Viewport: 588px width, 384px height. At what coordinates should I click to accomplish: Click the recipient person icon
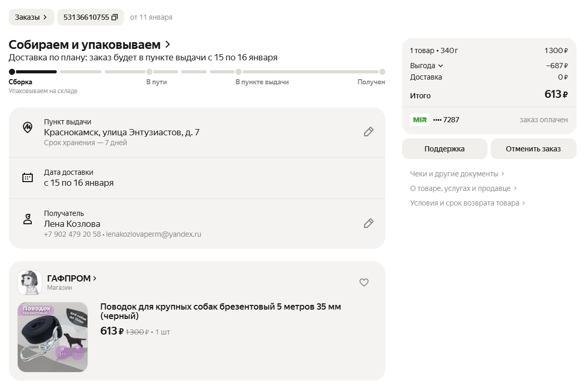[28, 219]
